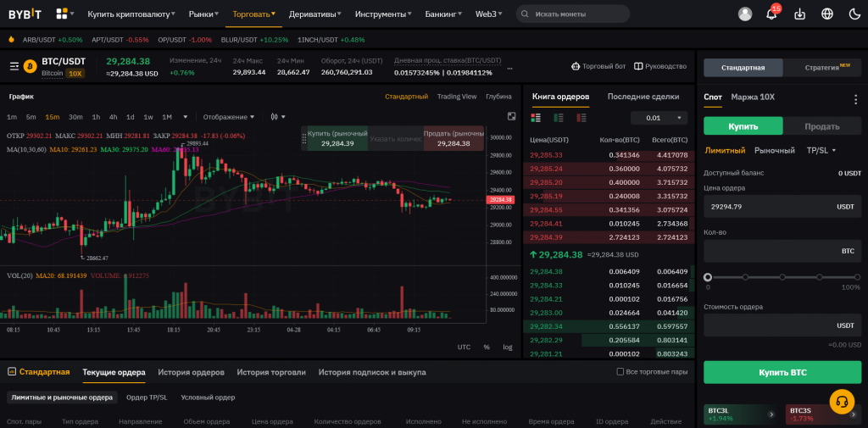Image resolution: width=868 pixels, height=428 pixels.
Task: Open the 'История ордеров' tab
Action: point(191,372)
